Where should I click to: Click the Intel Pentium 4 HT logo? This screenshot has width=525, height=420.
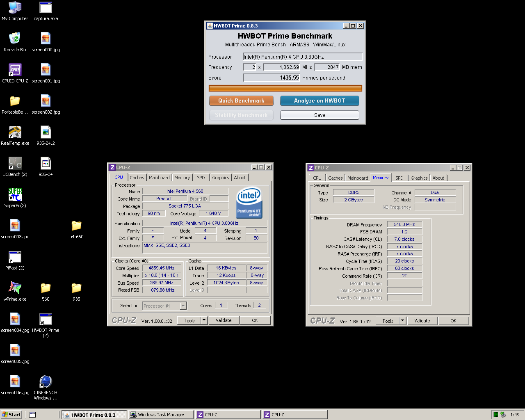pos(249,203)
